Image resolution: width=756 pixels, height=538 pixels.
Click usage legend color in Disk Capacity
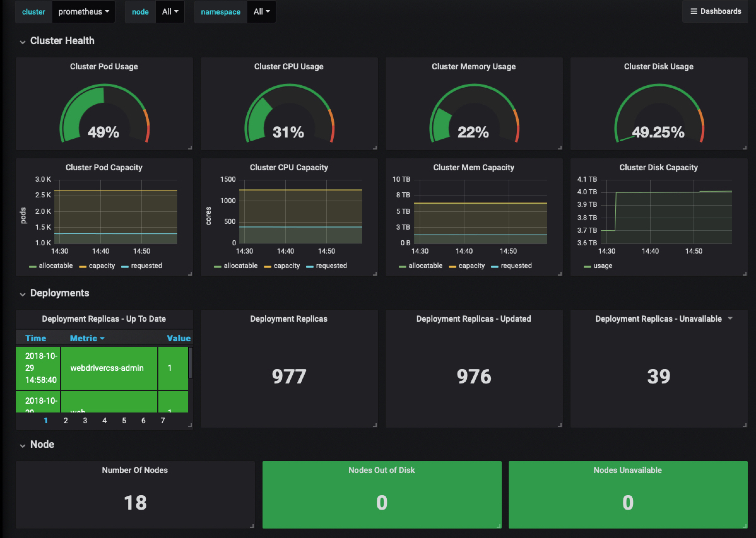pyautogui.click(x=587, y=266)
